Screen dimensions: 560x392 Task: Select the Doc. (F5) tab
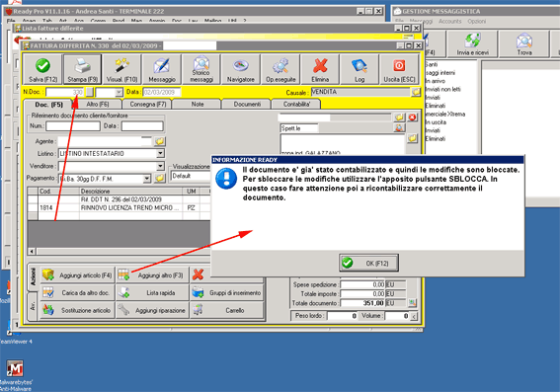tap(48, 105)
